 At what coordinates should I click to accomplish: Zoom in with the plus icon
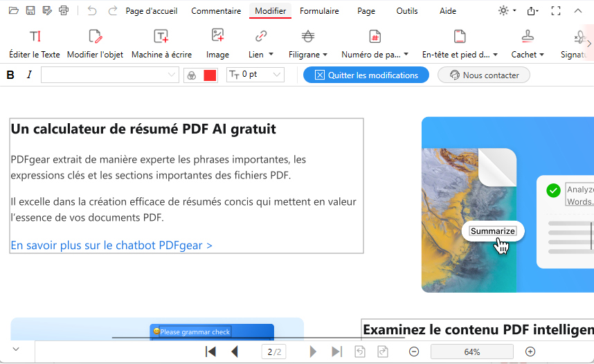pos(530,352)
